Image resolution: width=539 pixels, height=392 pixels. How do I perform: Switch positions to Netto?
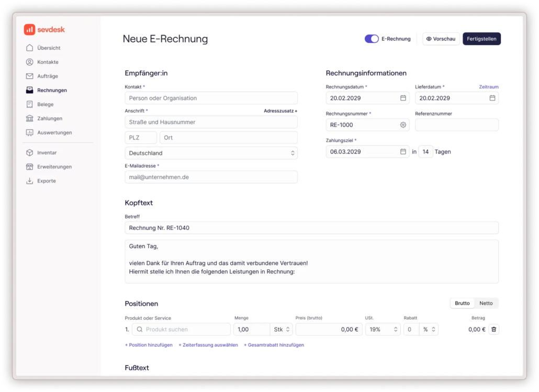(486, 303)
